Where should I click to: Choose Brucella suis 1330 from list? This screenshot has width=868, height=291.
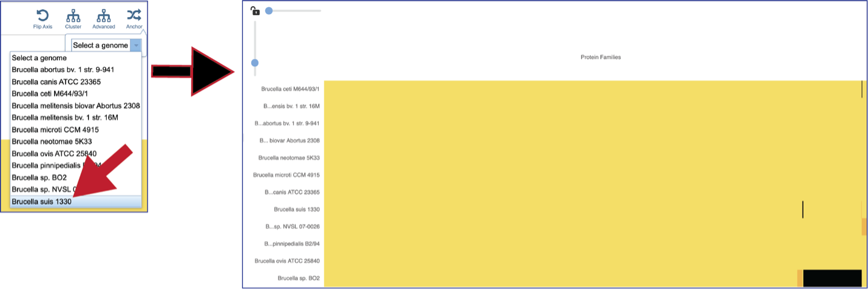click(76, 201)
